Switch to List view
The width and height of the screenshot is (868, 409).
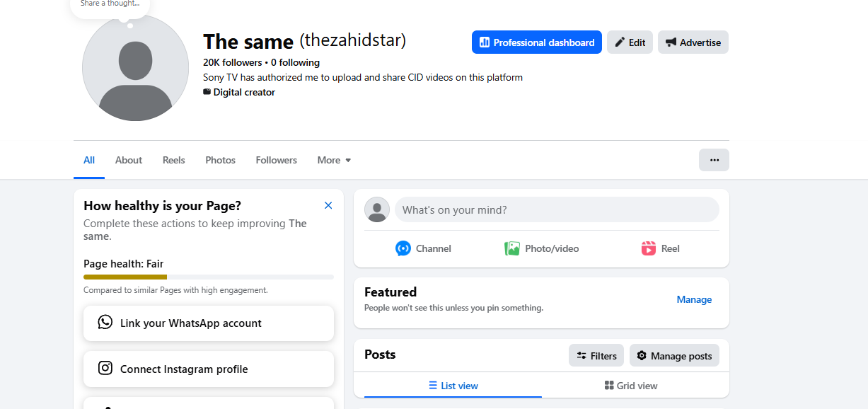453,386
